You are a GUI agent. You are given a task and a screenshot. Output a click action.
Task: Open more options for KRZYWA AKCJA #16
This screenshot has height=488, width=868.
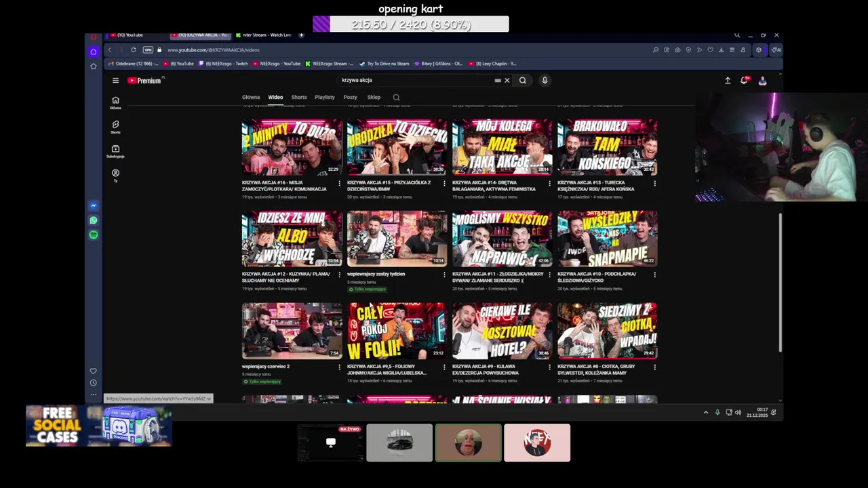point(340,183)
